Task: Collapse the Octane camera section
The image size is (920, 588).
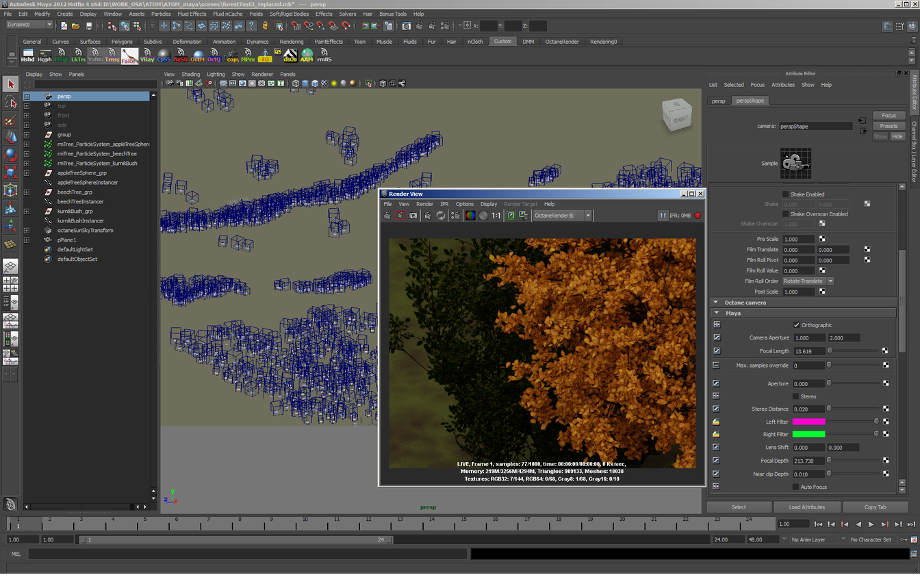Action: click(716, 303)
